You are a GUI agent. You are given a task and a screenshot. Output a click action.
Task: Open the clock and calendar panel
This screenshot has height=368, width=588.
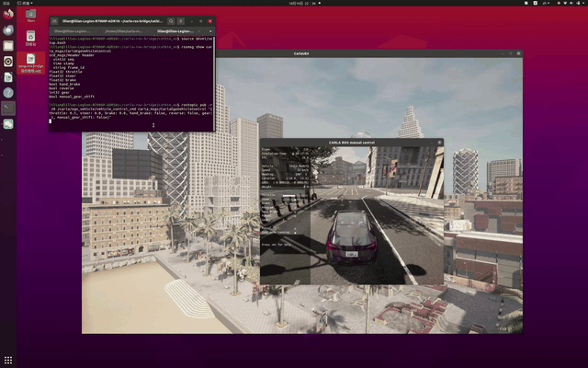(x=304, y=3)
